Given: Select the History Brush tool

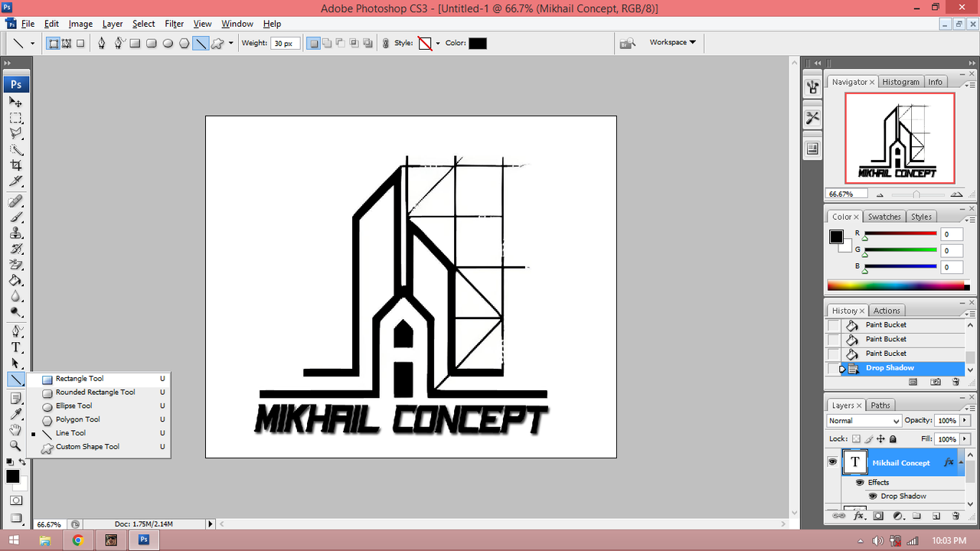Looking at the screenshot, I should click(x=15, y=249).
